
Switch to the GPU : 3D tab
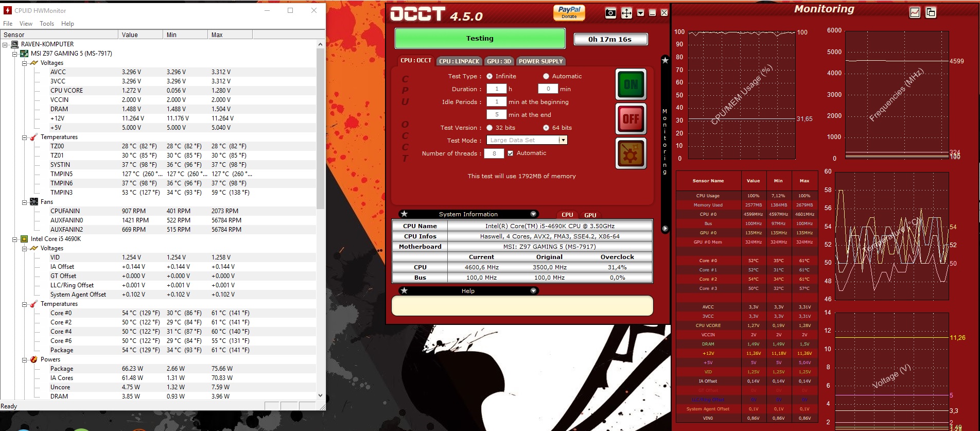(499, 61)
